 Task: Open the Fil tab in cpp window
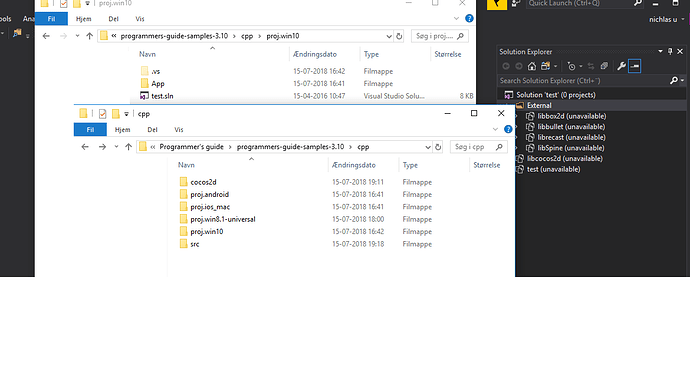[x=90, y=129]
